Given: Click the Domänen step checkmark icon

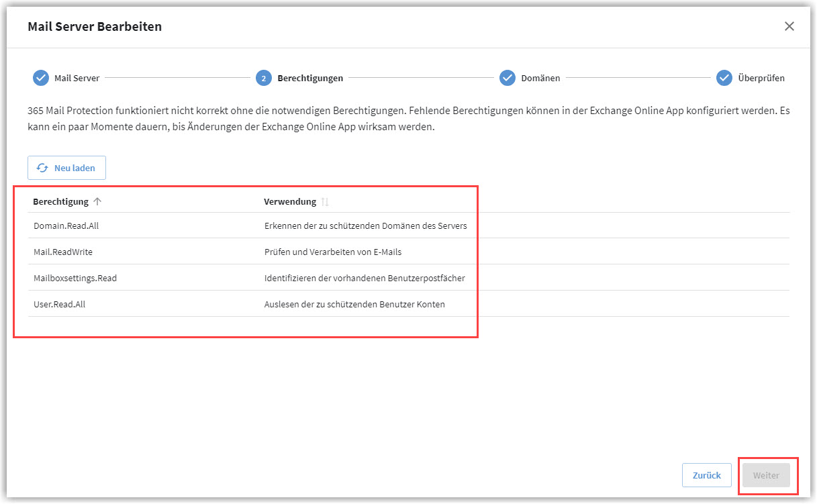Looking at the screenshot, I should (x=508, y=78).
